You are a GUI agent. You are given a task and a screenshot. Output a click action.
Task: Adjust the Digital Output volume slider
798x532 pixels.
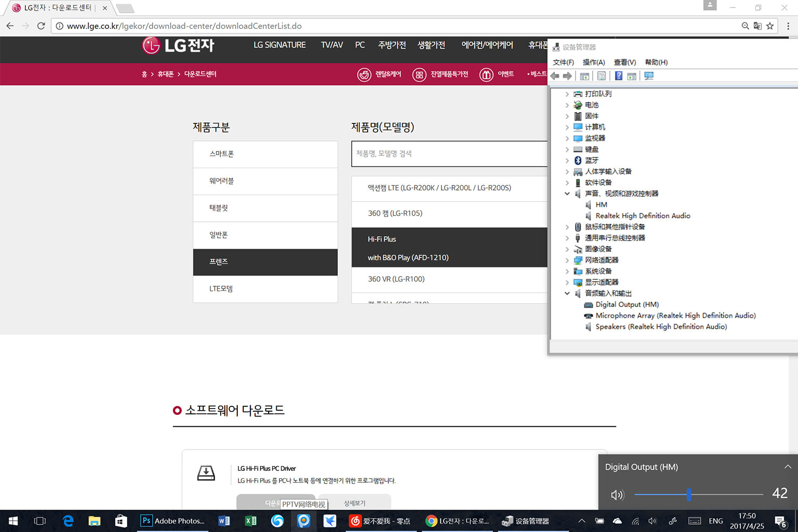pyautogui.click(x=689, y=495)
